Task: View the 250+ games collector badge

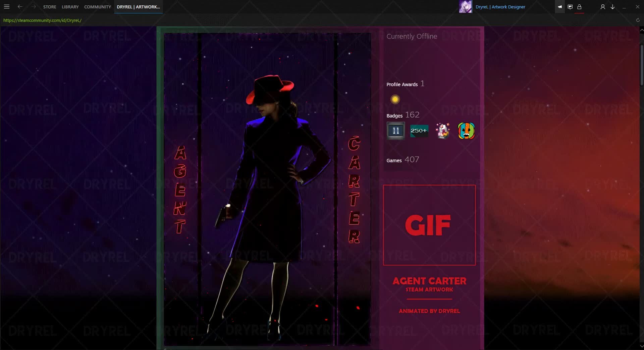Action: [419, 131]
